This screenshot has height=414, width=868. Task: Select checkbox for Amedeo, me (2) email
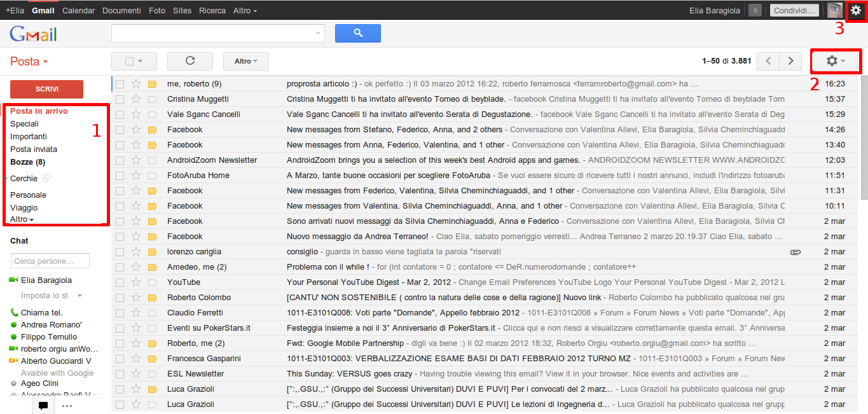tap(120, 267)
